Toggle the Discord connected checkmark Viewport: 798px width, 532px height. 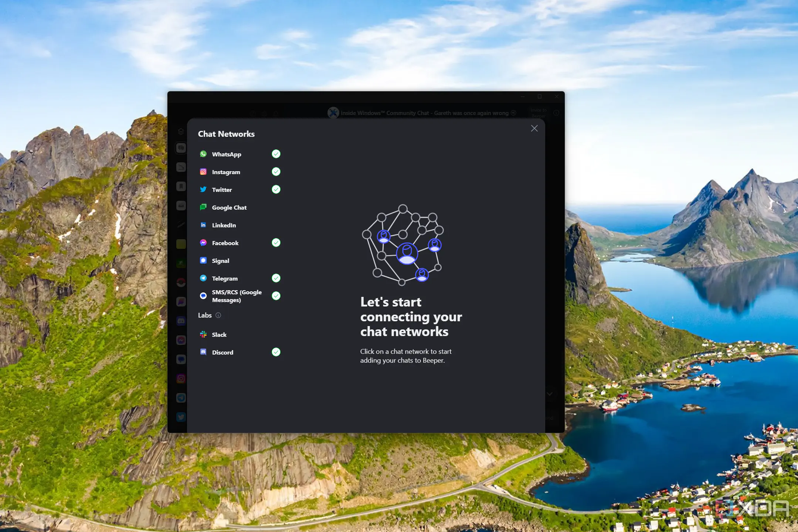click(276, 352)
